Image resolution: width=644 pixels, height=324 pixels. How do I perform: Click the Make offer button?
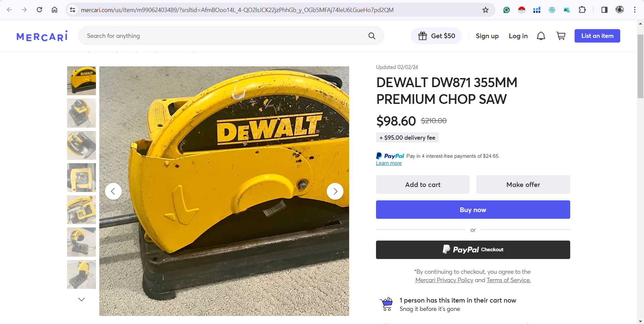point(523,185)
